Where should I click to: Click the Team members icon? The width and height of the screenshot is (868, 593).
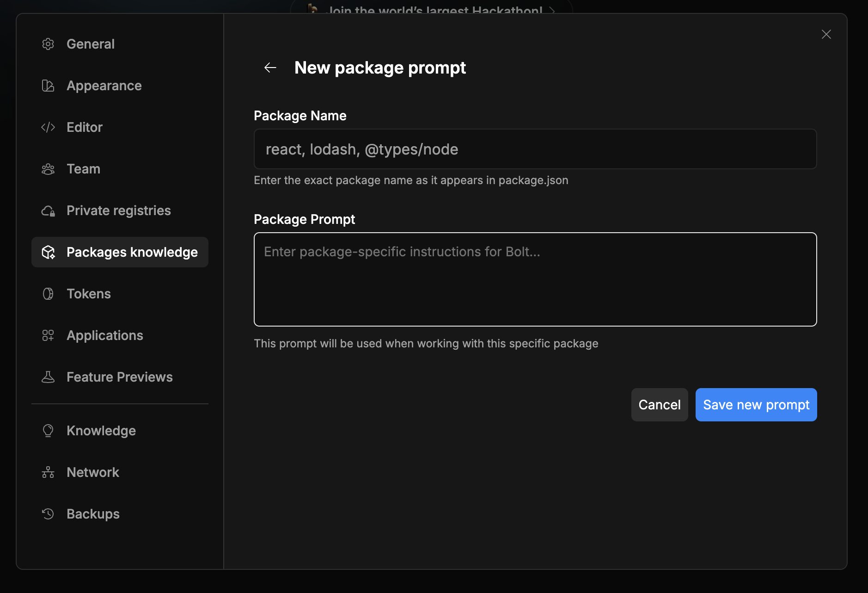[x=48, y=168]
